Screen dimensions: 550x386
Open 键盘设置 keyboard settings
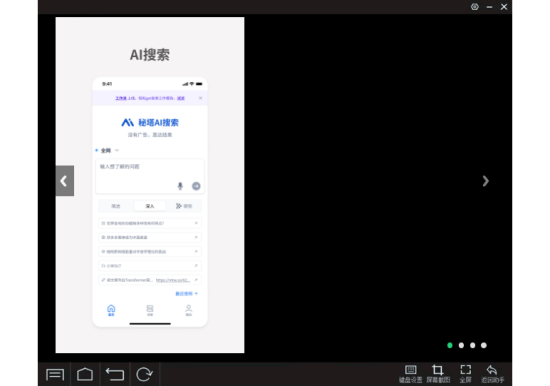click(x=410, y=374)
